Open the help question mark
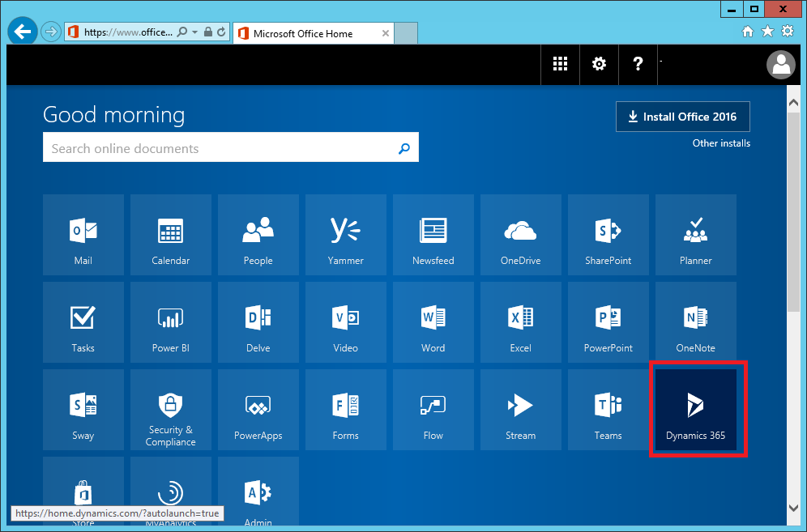The image size is (807, 532). pos(638,64)
